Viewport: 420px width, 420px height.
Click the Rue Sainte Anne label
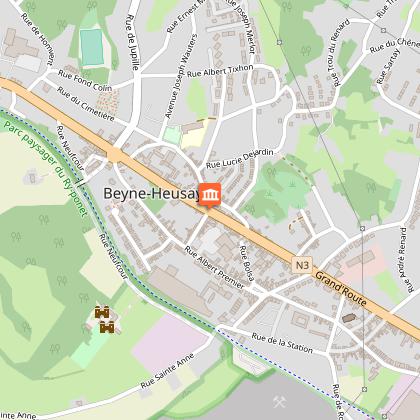(167, 371)
